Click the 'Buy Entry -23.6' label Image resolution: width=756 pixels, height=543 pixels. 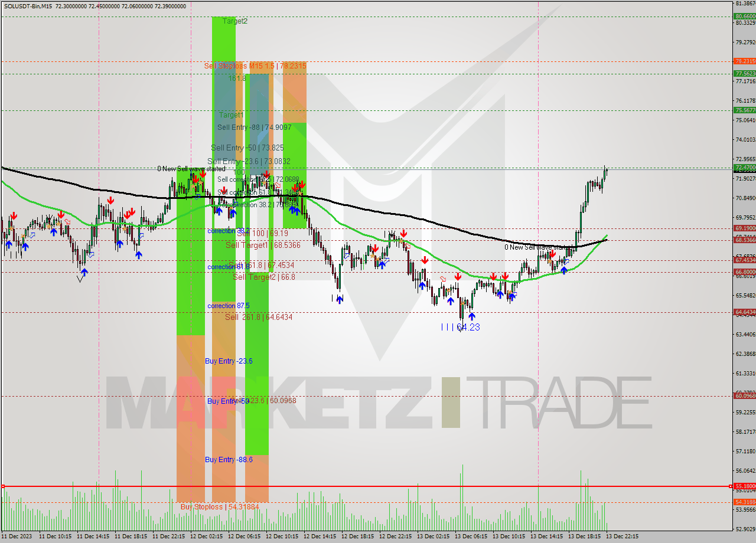(229, 361)
